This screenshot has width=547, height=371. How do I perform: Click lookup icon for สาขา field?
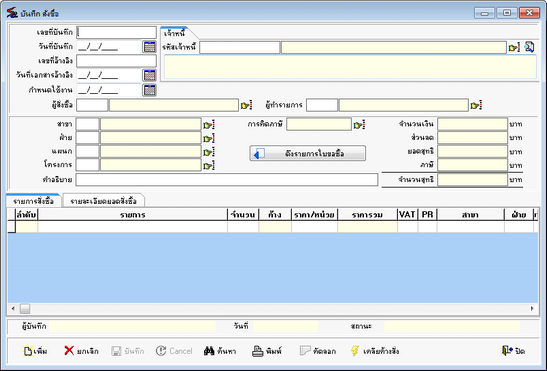pyautogui.click(x=209, y=125)
